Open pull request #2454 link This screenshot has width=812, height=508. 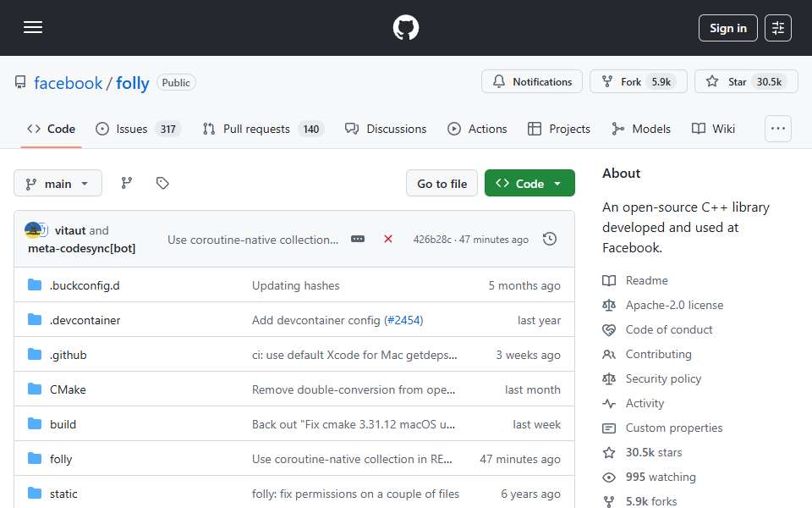403,320
